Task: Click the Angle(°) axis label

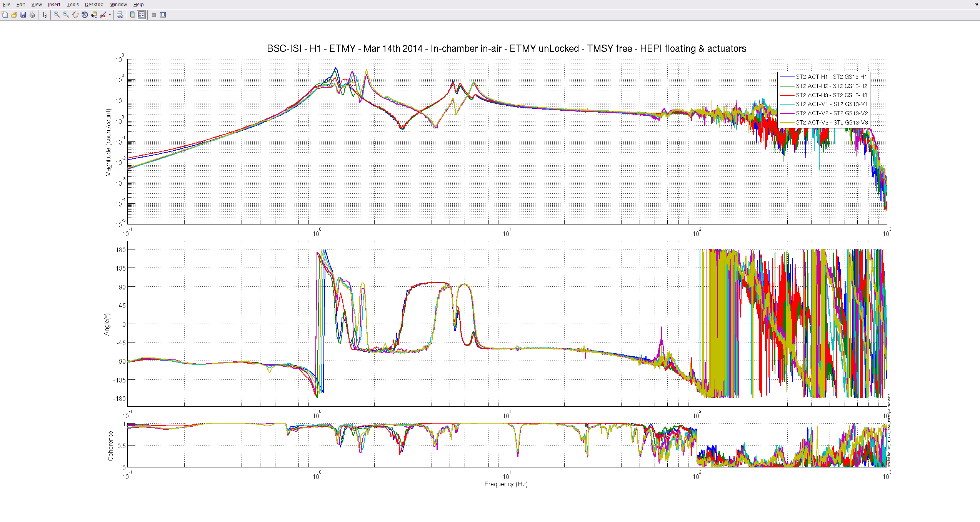Action: pyautogui.click(x=107, y=324)
